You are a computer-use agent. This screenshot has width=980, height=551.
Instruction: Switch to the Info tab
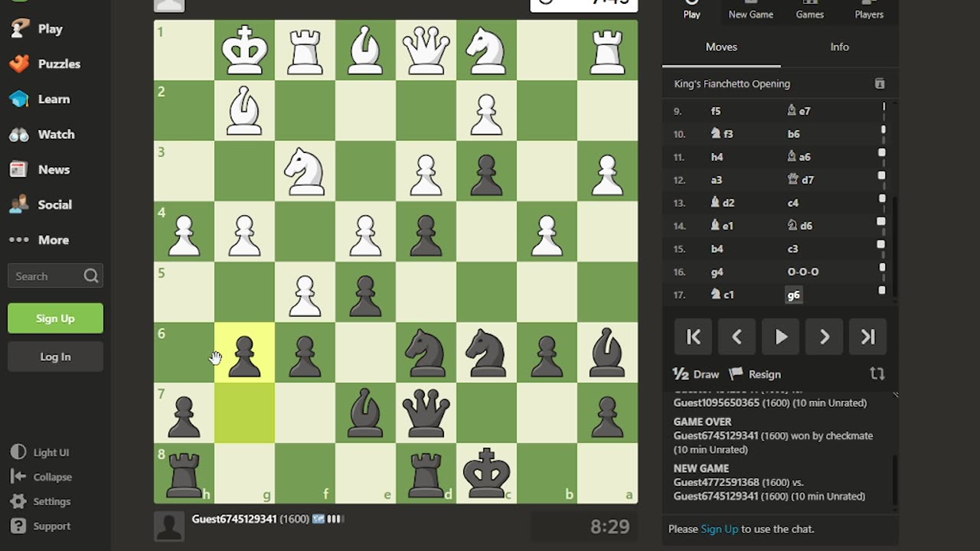[x=839, y=47]
